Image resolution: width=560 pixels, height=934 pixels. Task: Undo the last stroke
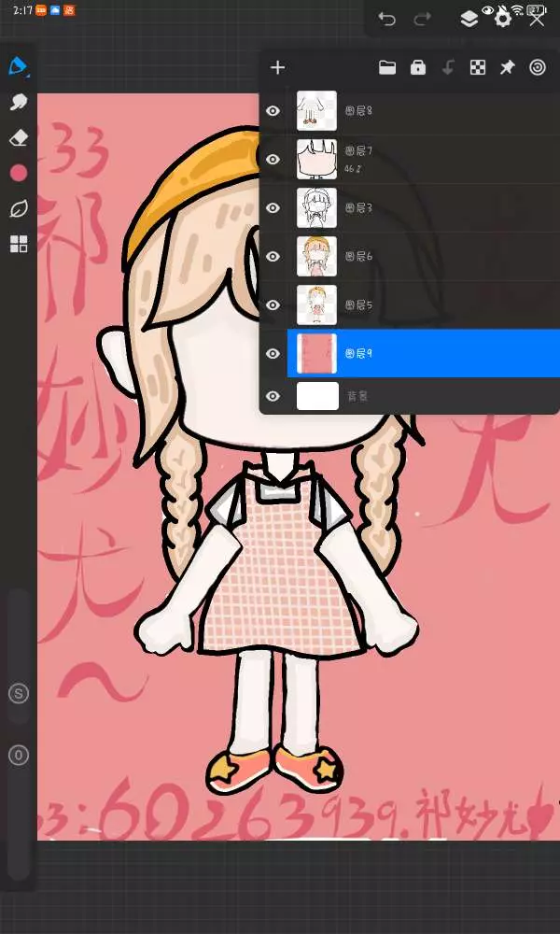click(386, 19)
